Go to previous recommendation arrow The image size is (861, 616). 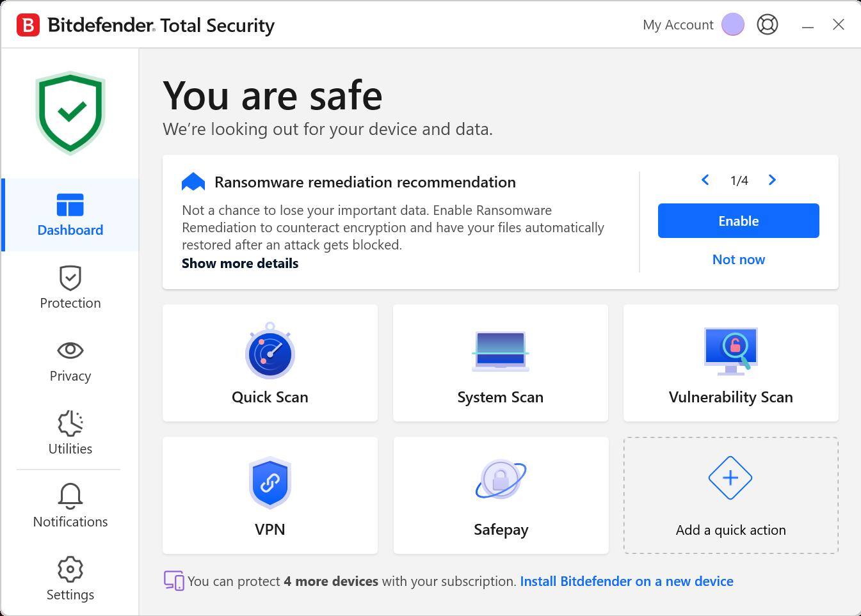(x=705, y=180)
